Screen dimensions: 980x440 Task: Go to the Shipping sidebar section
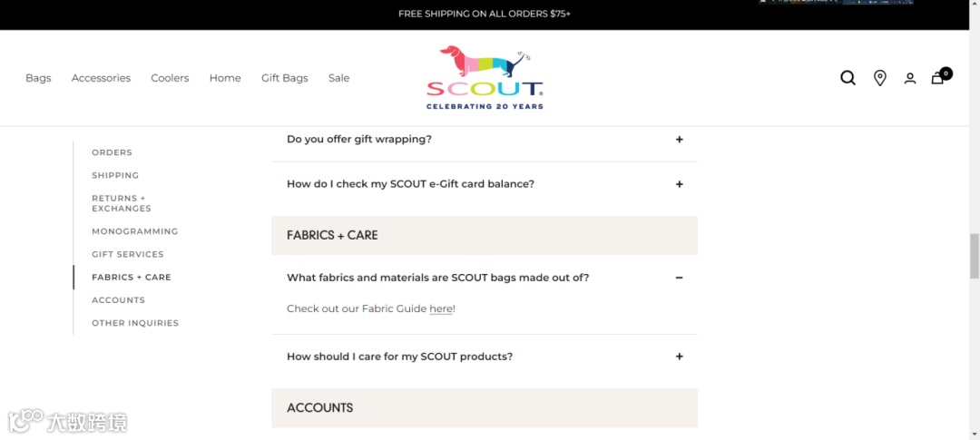point(115,175)
